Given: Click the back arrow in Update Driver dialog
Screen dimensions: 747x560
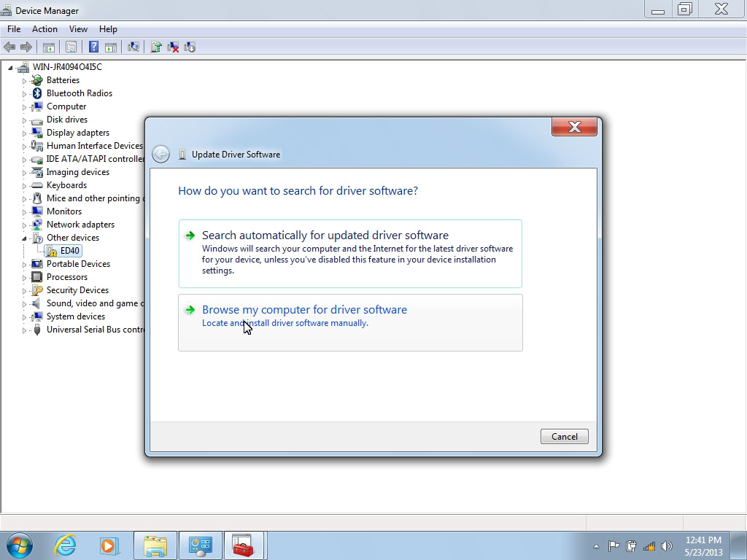Looking at the screenshot, I should coord(161,154).
